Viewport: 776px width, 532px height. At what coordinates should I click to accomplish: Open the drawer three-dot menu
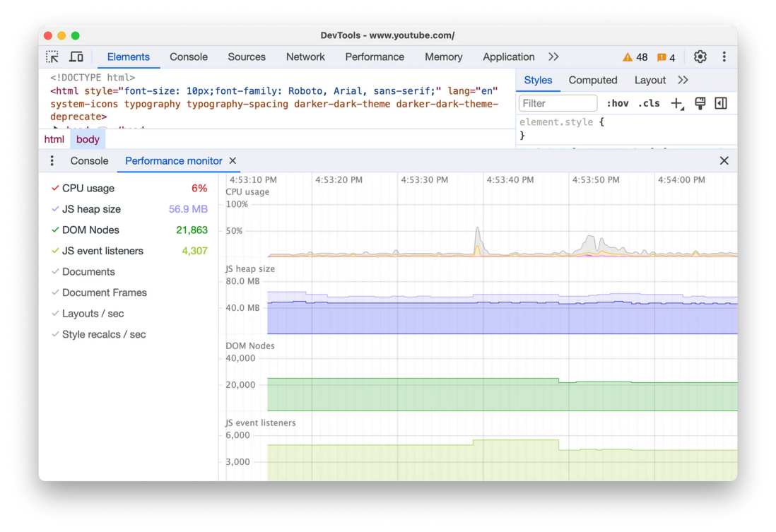click(52, 161)
